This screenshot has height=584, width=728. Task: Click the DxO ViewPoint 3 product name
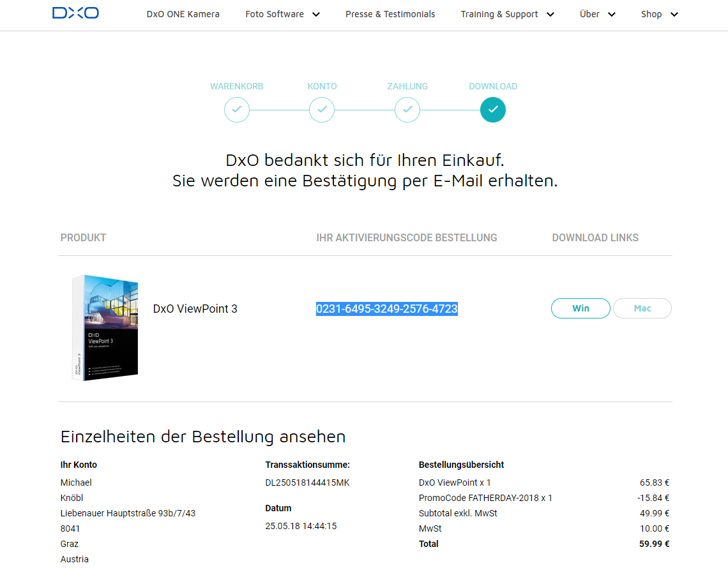[195, 309]
